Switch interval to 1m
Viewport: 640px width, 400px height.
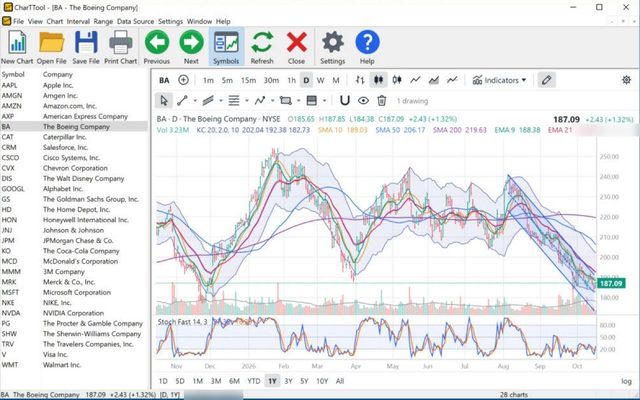[209, 80]
